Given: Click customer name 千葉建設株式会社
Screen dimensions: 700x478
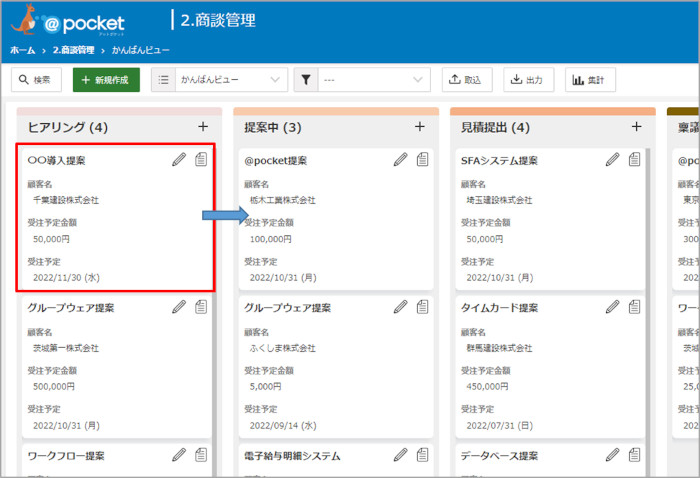Looking at the screenshot, I should point(66,200).
